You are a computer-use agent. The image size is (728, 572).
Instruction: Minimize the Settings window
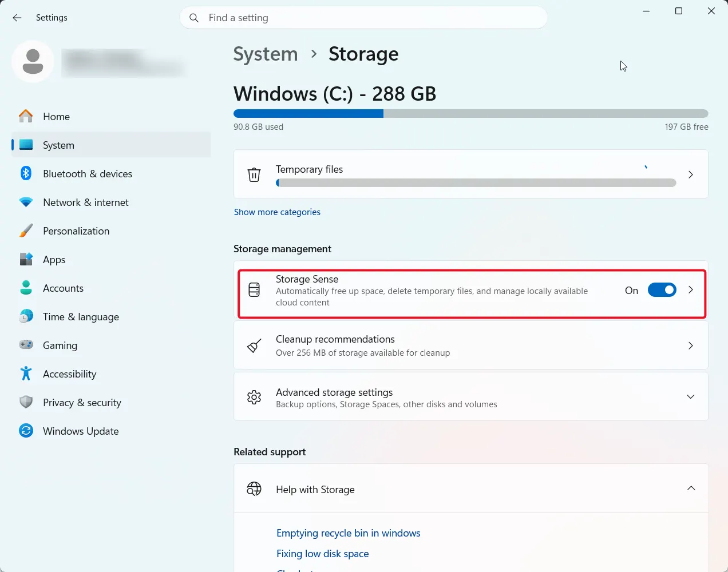646,11
